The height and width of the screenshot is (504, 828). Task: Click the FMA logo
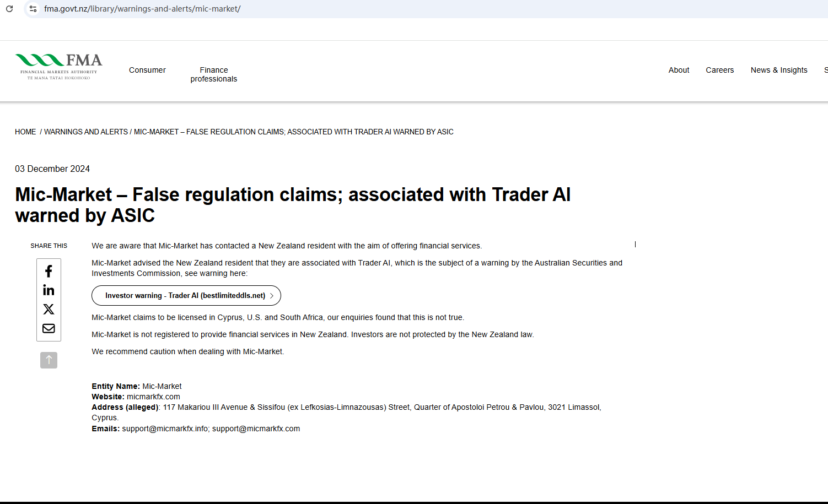point(58,67)
